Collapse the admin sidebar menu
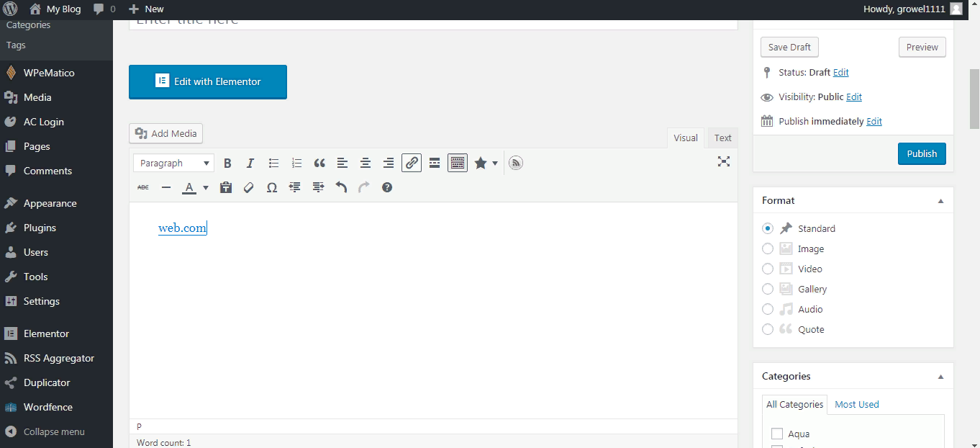 click(45, 431)
